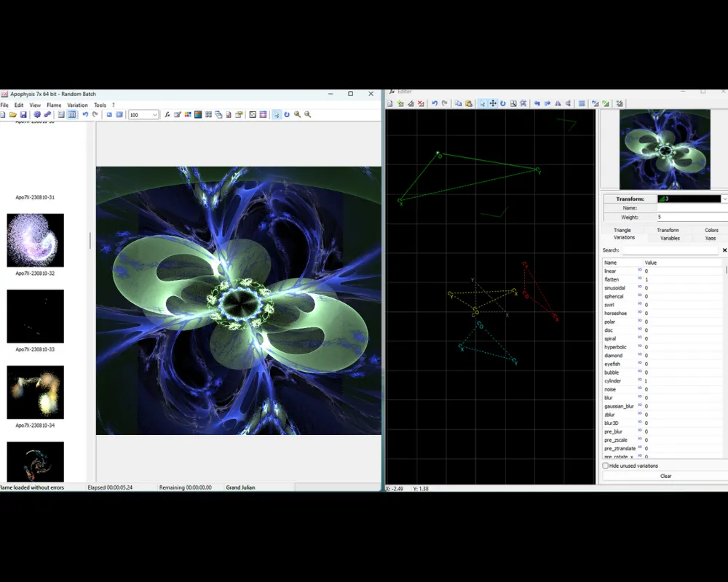Viewport: 728px width, 582px height.
Task: Open the Transform selector dropdown
Action: point(724,199)
